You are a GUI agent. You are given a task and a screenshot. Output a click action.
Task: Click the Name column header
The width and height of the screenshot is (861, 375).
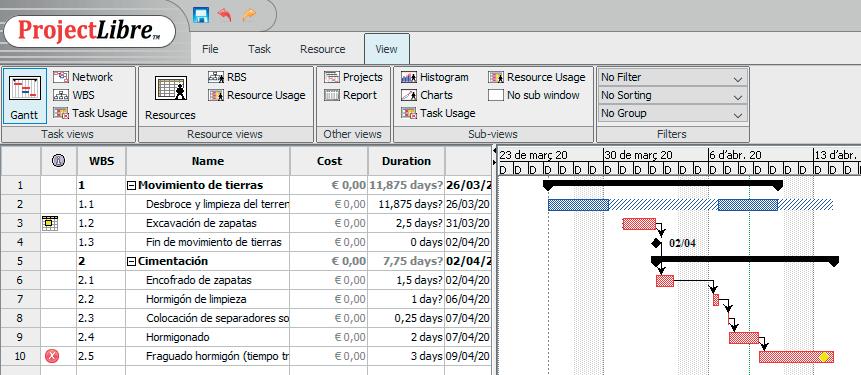pyautogui.click(x=208, y=161)
